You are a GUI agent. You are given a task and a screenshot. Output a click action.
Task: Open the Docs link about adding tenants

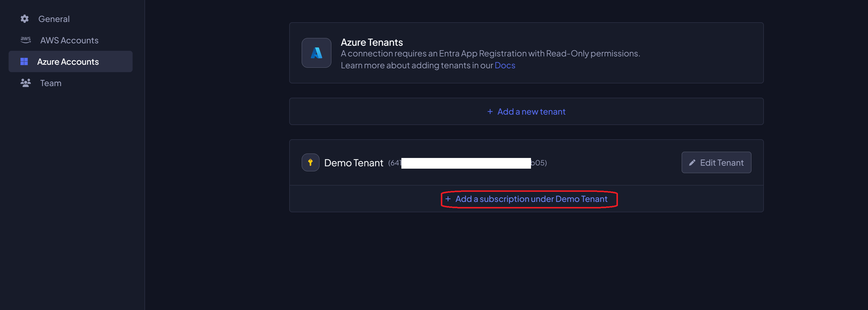[505, 65]
